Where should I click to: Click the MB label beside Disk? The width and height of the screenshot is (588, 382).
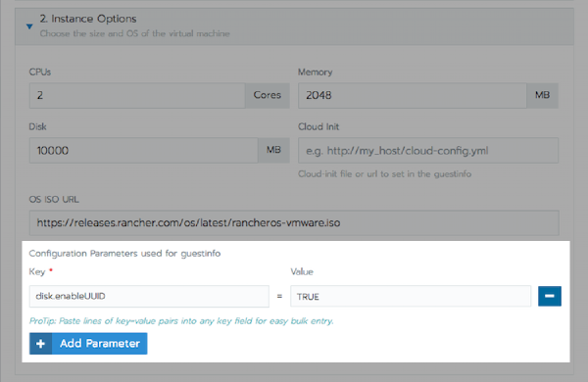pyautogui.click(x=273, y=150)
